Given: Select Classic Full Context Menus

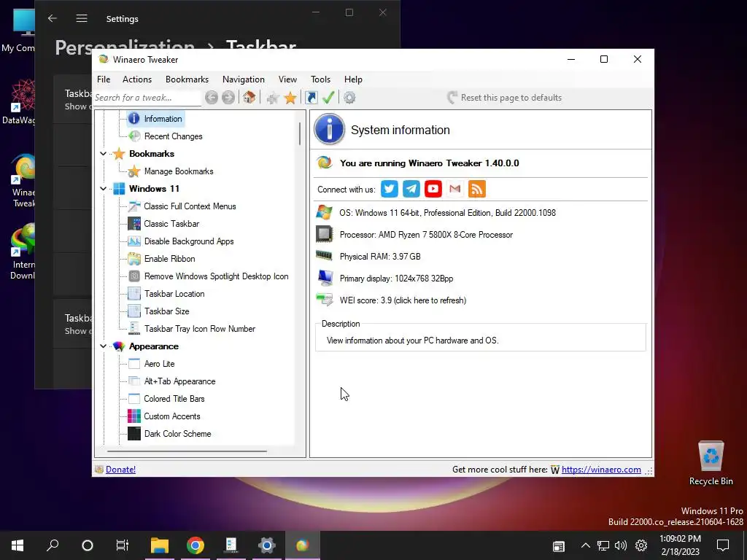Looking at the screenshot, I should point(190,206).
